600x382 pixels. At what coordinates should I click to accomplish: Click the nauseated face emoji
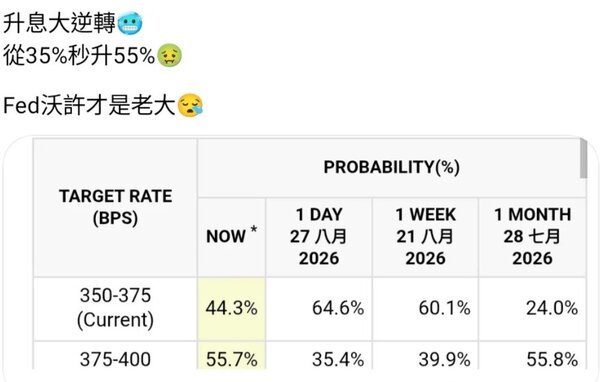pyautogui.click(x=170, y=56)
